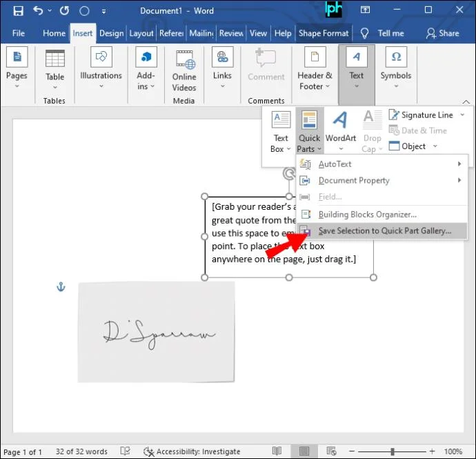Image resolution: width=476 pixels, height=459 pixels.
Task: Open the Symbols group
Action: click(396, 68)
